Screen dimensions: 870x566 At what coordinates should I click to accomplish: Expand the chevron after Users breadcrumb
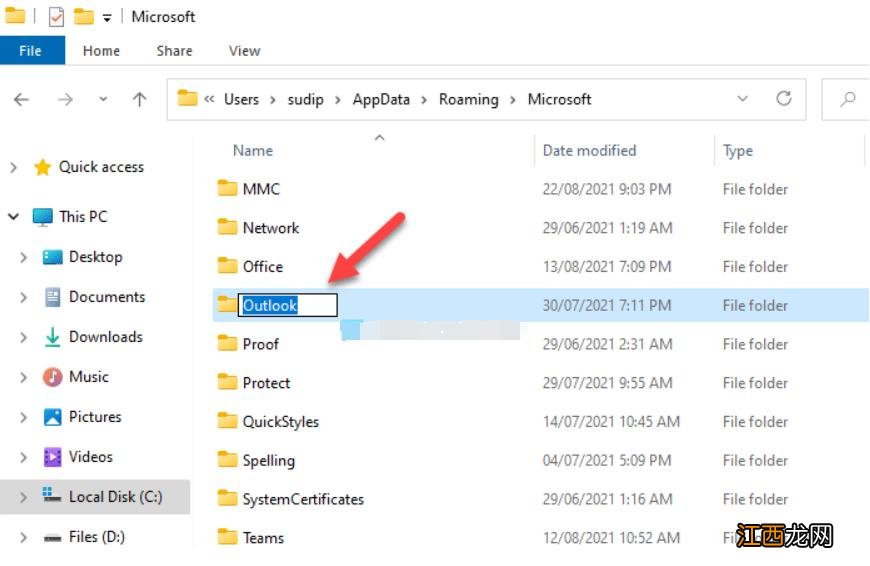273,100
